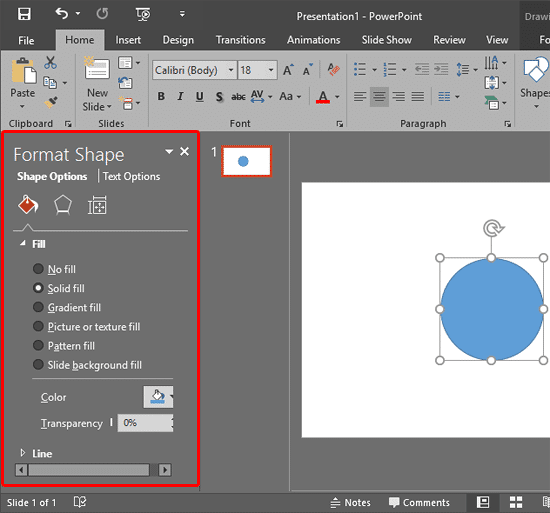Viewport: 550px width, 513px height.
Task: Open the Align Text menu
Action: 495,83
